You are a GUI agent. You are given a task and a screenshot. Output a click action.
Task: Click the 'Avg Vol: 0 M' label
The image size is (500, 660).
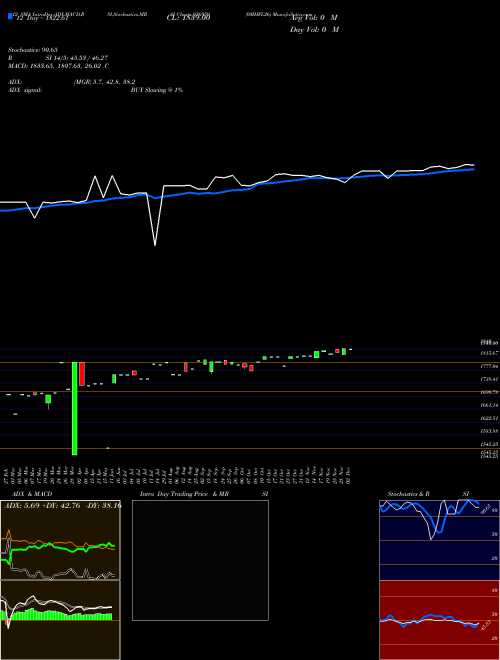314,18
